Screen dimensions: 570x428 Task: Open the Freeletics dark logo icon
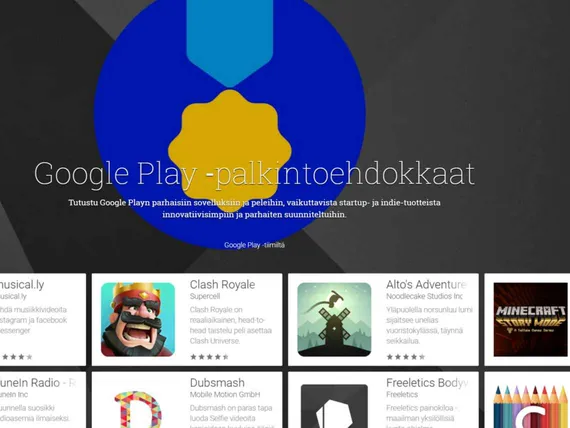click(334, 406)
